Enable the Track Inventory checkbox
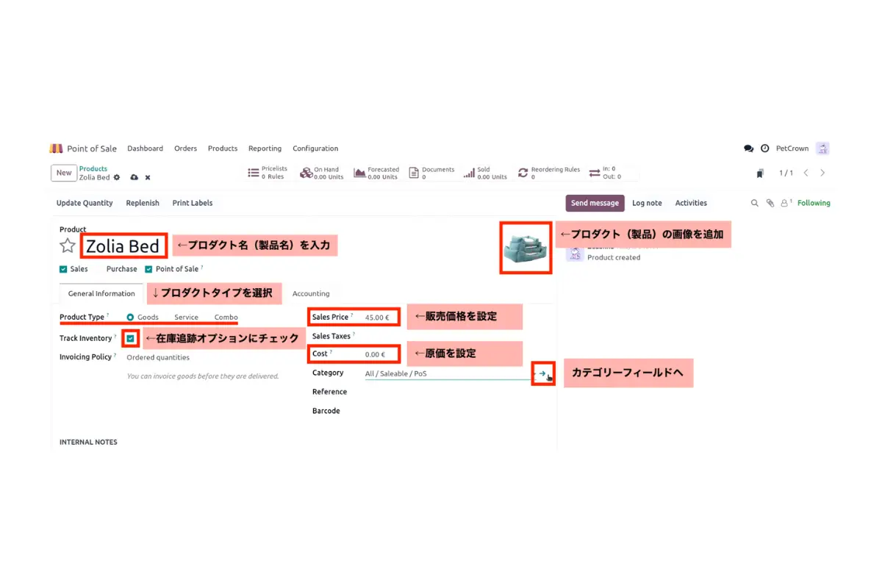 pos(130,338)
